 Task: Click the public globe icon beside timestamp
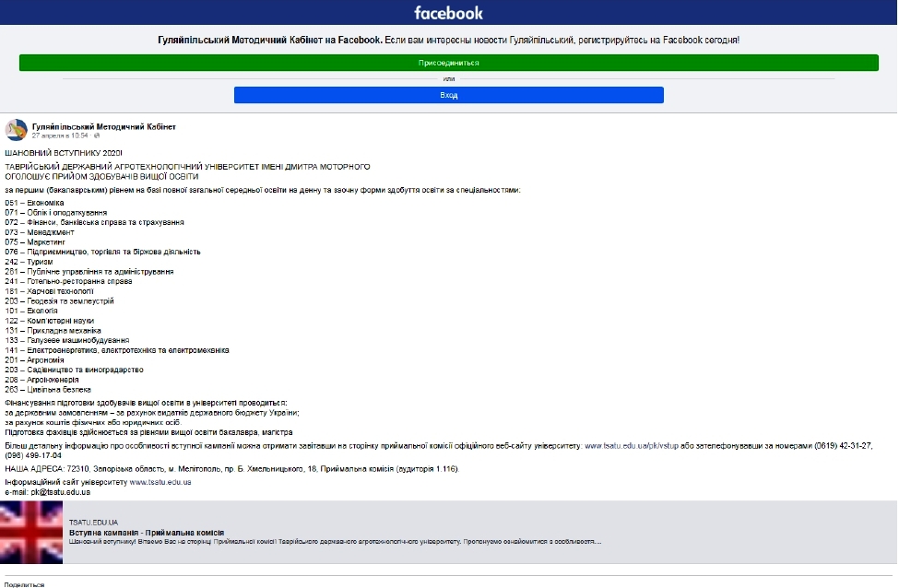click(96, 135)
